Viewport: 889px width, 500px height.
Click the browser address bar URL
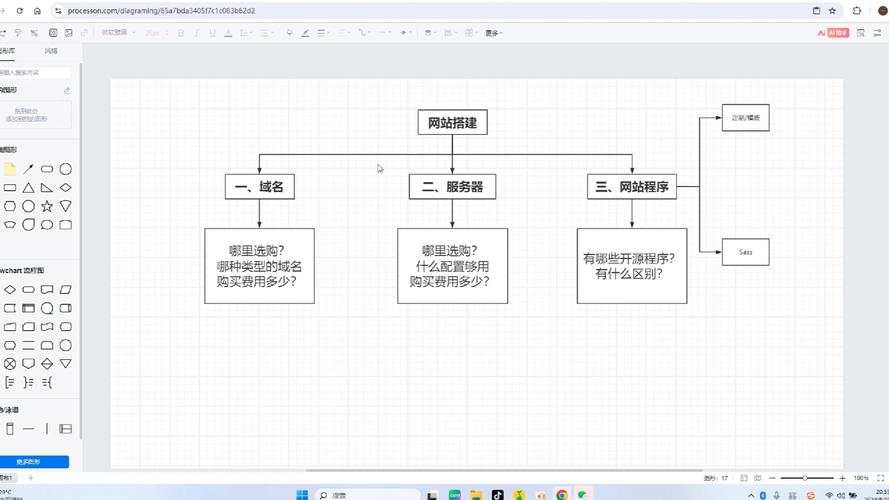[161, 11]
